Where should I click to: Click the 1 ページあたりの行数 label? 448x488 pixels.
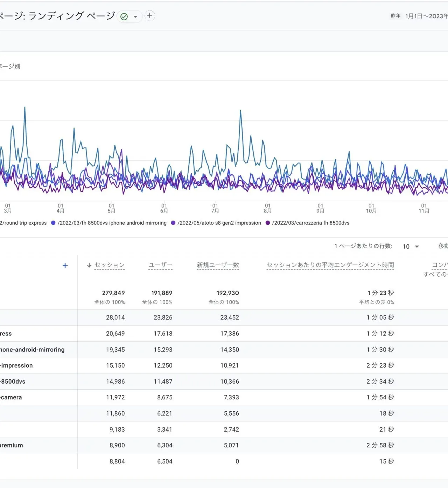[x=363, y=246]
